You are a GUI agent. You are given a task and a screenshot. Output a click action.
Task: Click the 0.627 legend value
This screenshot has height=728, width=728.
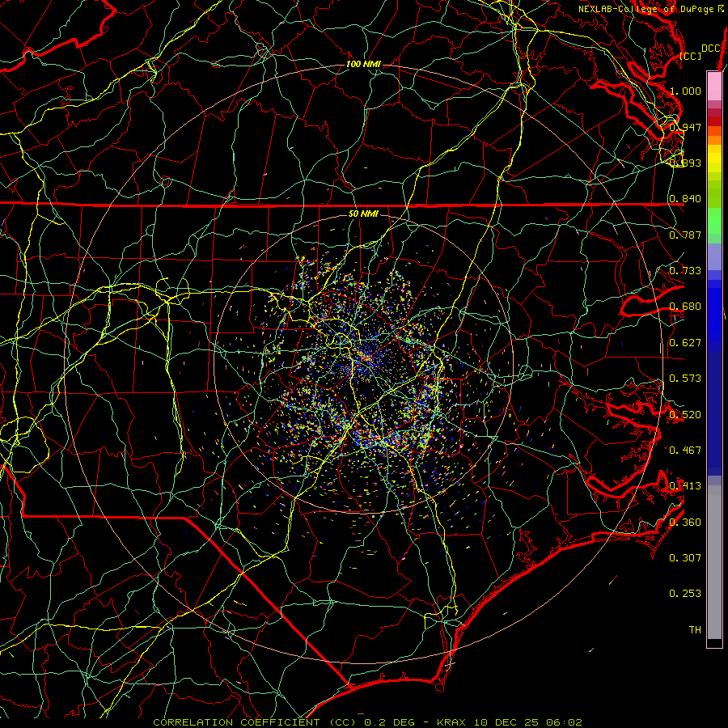pyautogui.click(x=685, y=343)
